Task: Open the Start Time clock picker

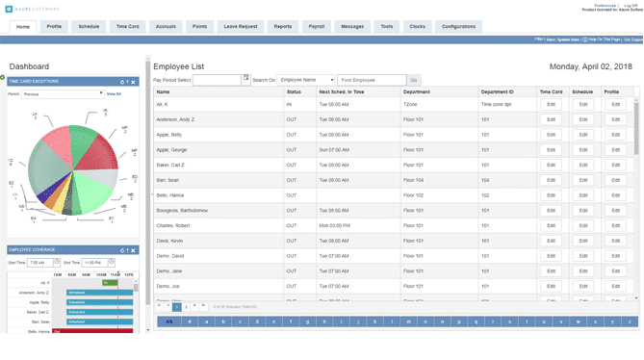Action: (57, 262)
